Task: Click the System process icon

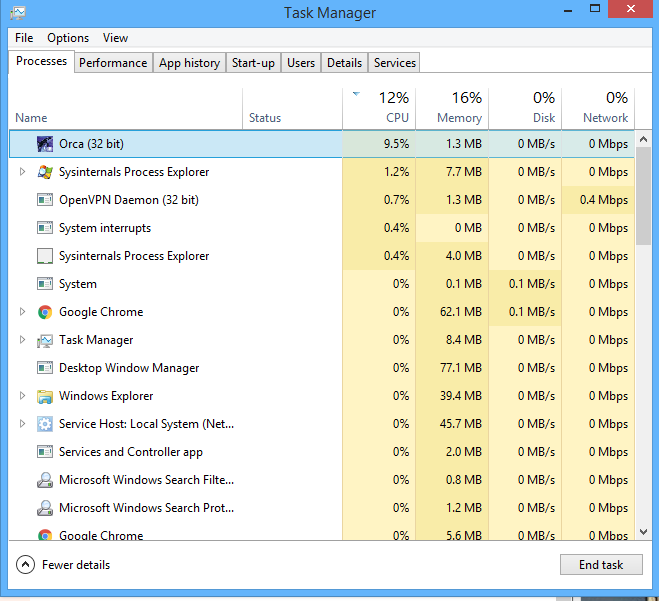Action: pyautogui.click(x=45, y=284)
